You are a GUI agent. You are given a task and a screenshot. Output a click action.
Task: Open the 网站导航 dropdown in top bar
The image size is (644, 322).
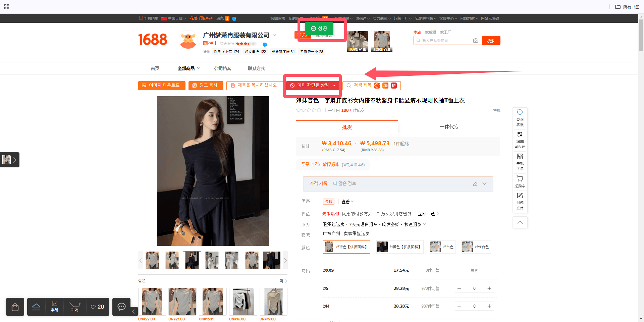click(x=469, y=18)
